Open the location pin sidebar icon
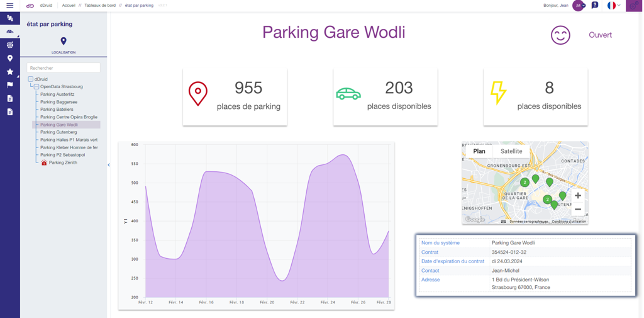 (x=10, y=59)
